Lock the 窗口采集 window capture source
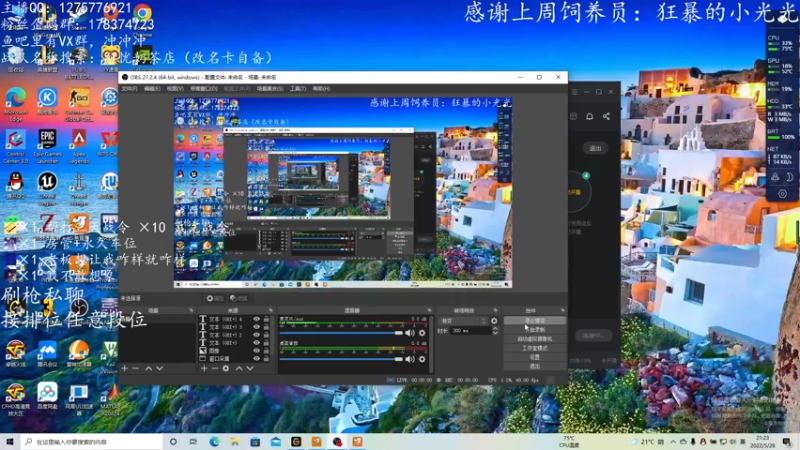 (x=266, y=359)
